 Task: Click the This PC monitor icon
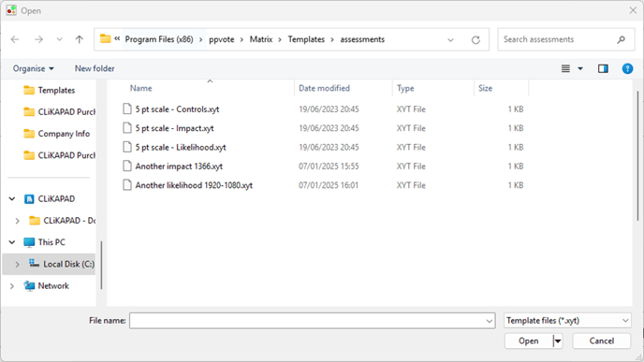point(29,242)
